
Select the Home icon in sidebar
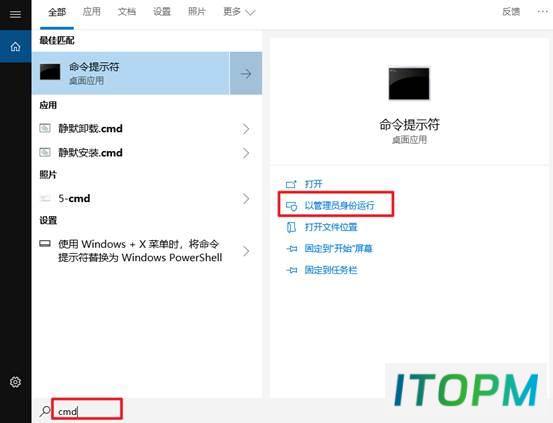pyautogui.click(x=15, y=46)
